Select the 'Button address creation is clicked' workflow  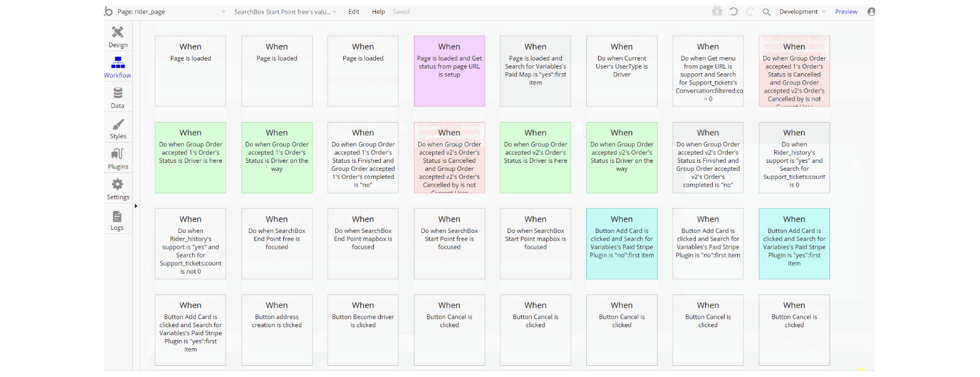277,330
